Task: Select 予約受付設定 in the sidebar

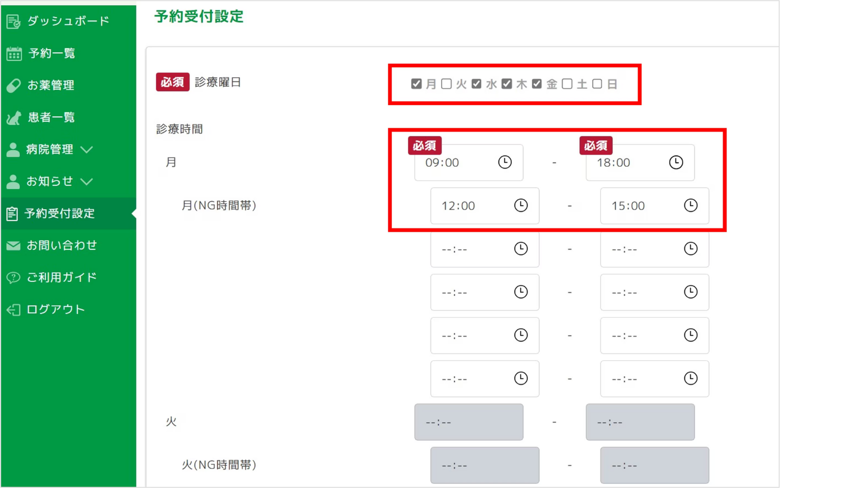Action: (x=60, y=213)
